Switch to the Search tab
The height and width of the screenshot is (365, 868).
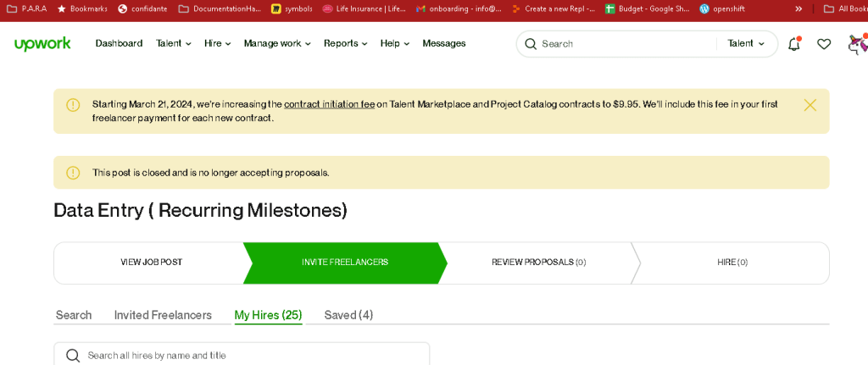[x=74, y=315]
